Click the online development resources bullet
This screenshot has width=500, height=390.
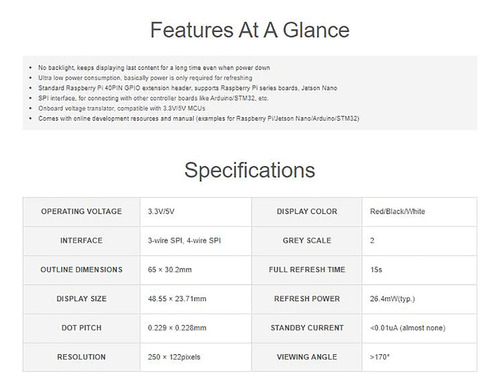tap(199, 119)
